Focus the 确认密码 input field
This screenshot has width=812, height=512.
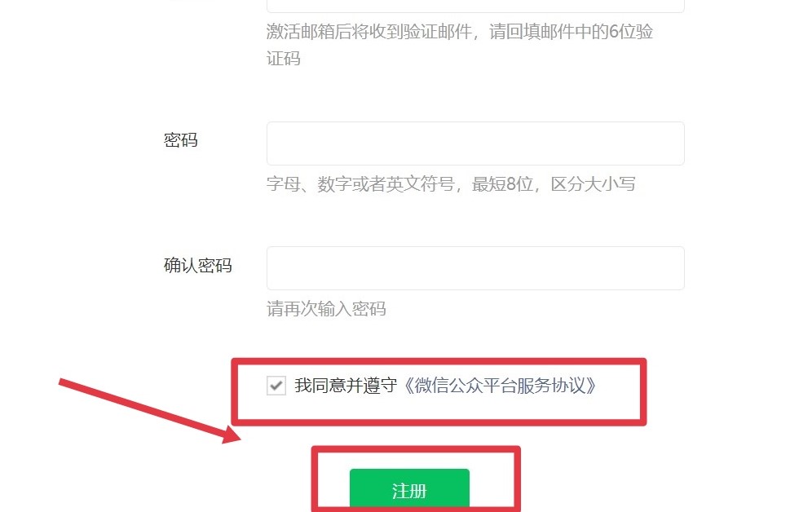click(475, 268)
